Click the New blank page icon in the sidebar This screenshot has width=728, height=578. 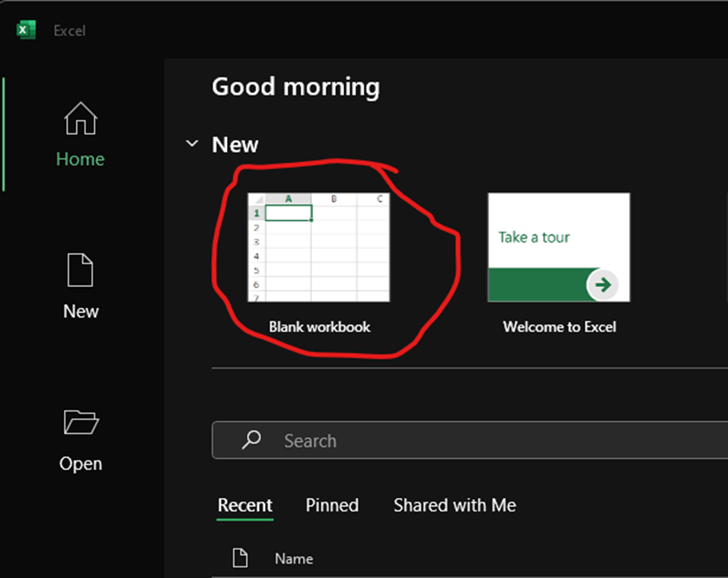[80, 270]
